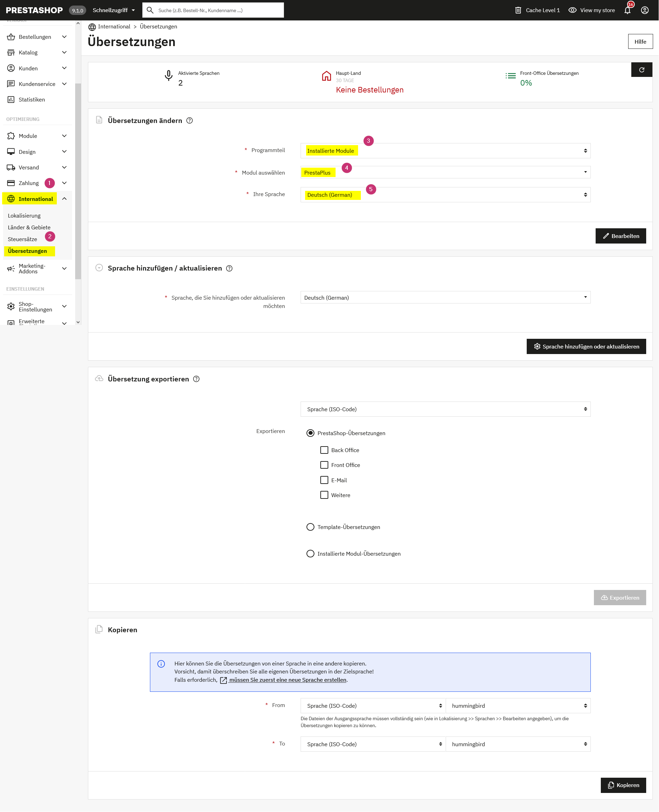This screenshot has height=812, width=659.
Task: Click the International breadcrumb link
Action: coord(114,27)
